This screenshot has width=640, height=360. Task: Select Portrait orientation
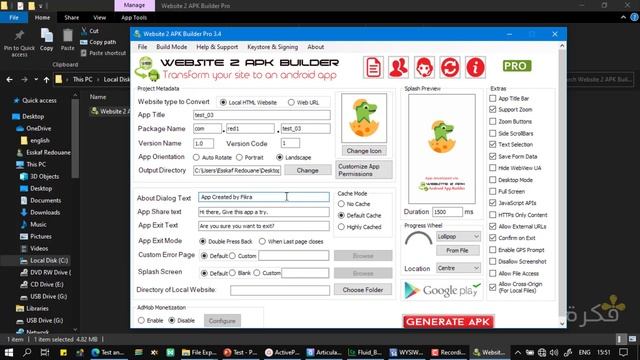point(239,157)
